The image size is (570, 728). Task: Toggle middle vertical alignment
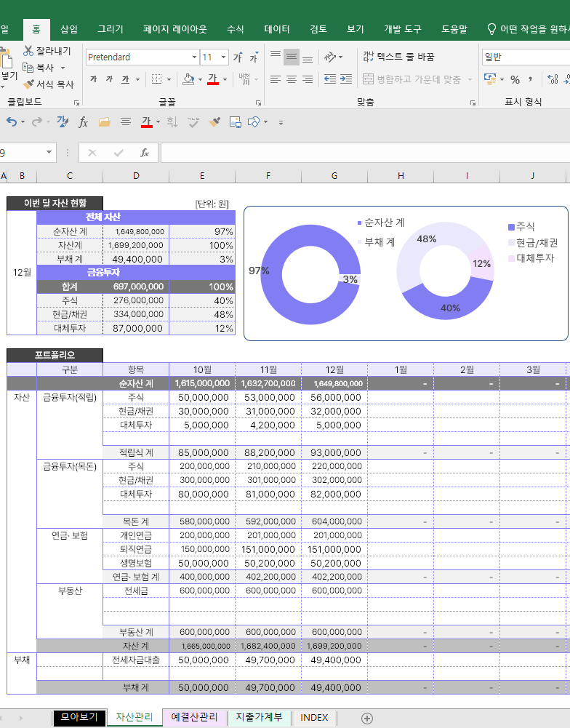[x=292, y=57]
